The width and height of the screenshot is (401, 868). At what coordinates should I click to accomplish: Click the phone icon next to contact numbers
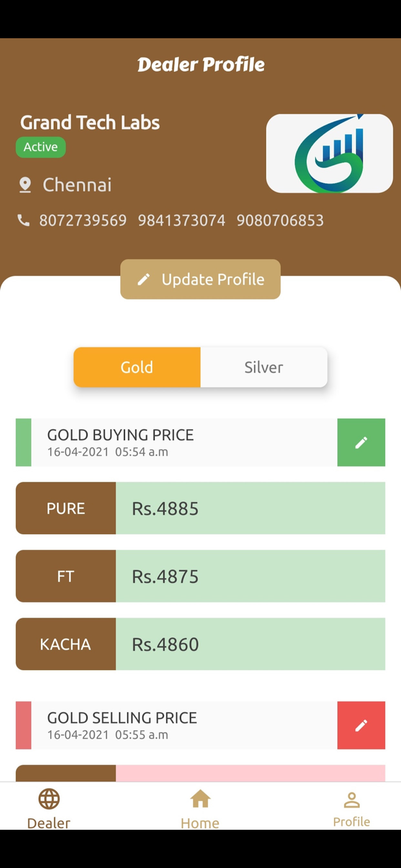pyautogui.click(x=23, y=220)
